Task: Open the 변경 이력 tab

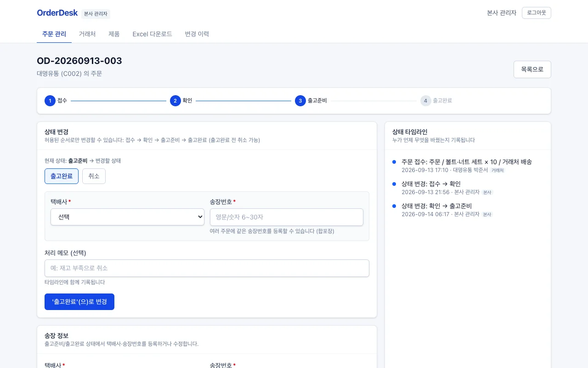Action: 197,34
